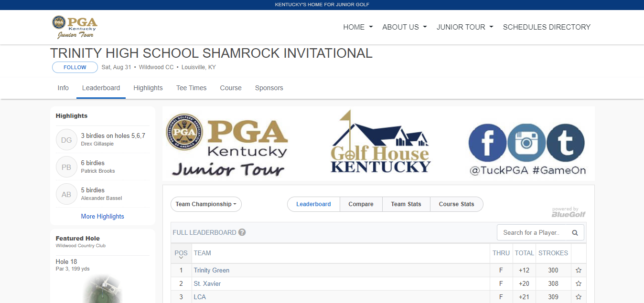This screenshot has height=303, width=644.
Task: Open the Course Stats view
Action: 457,204
